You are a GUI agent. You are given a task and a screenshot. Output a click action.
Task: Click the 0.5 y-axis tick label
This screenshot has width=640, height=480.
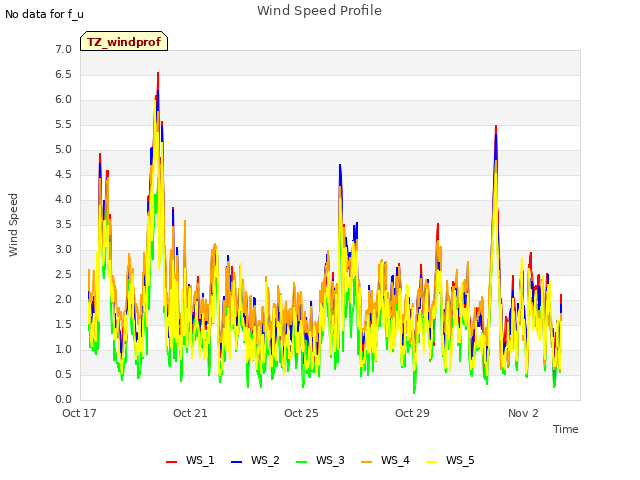[x=63, y=374]
